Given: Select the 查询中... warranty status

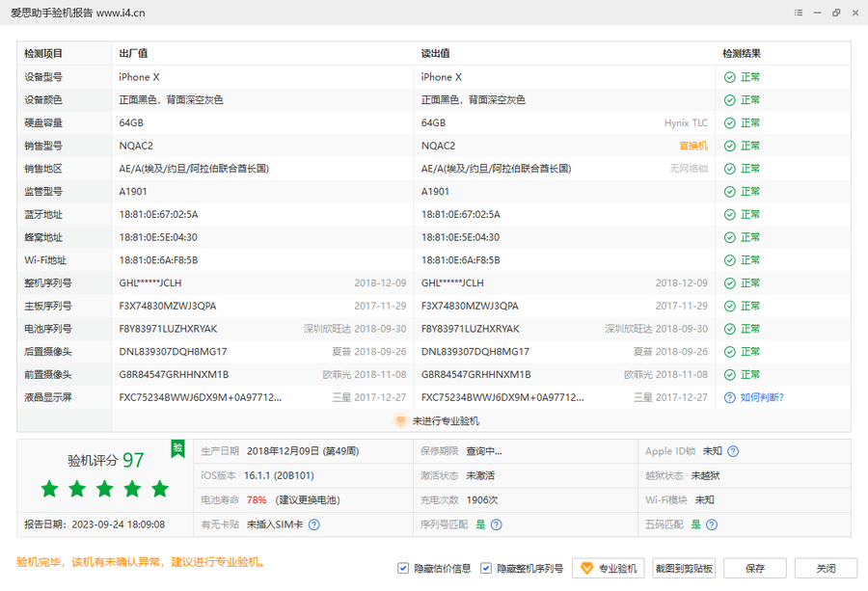Looking at the screenshot, I should click(484, 451).
